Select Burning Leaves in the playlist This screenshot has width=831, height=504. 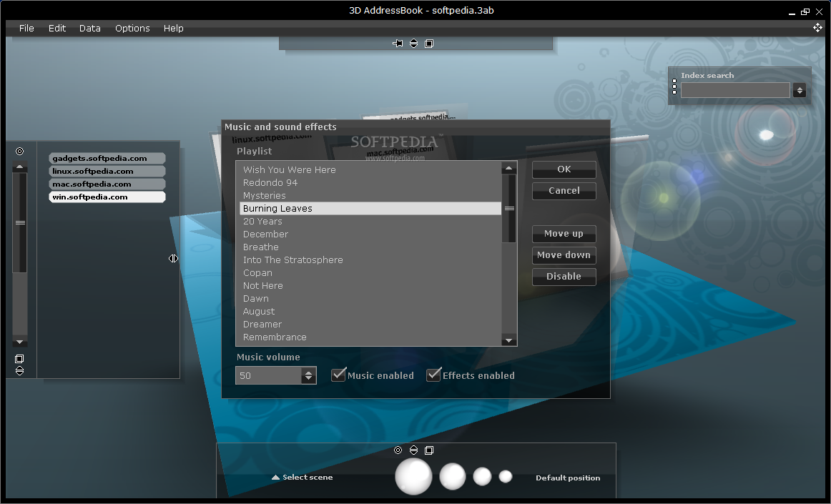click(x=370, y=208)
